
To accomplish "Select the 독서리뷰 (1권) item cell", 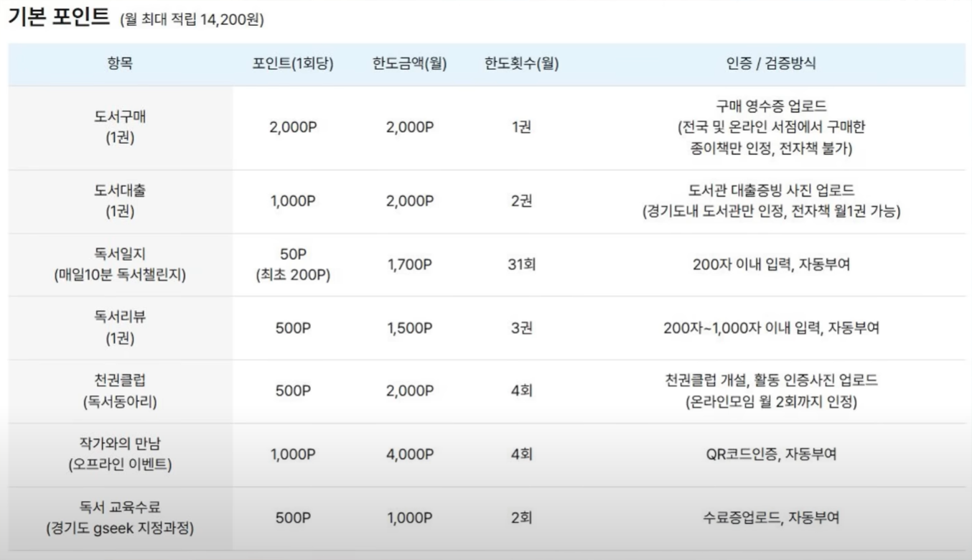I will pyautogui.click(x=120, y=327).
